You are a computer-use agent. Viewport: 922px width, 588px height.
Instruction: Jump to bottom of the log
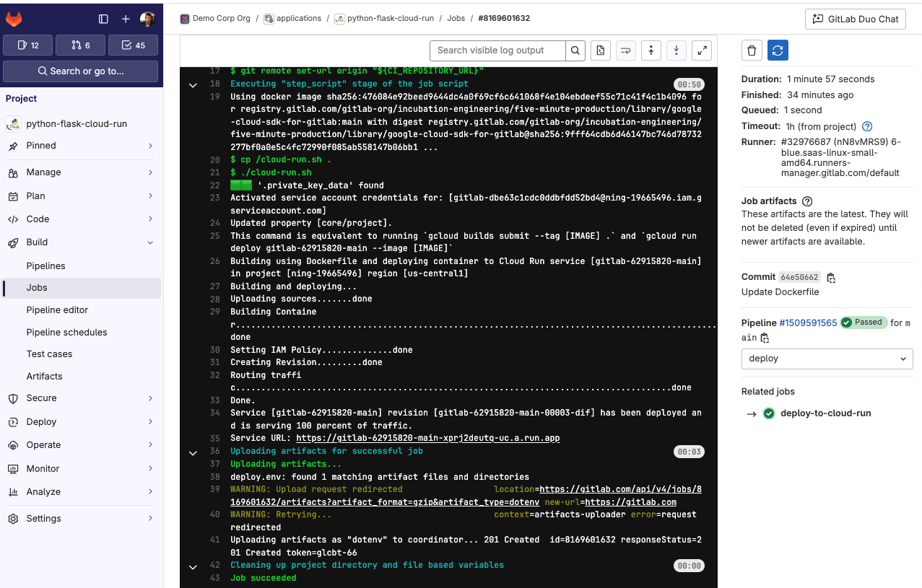click(x=677, y=51)
